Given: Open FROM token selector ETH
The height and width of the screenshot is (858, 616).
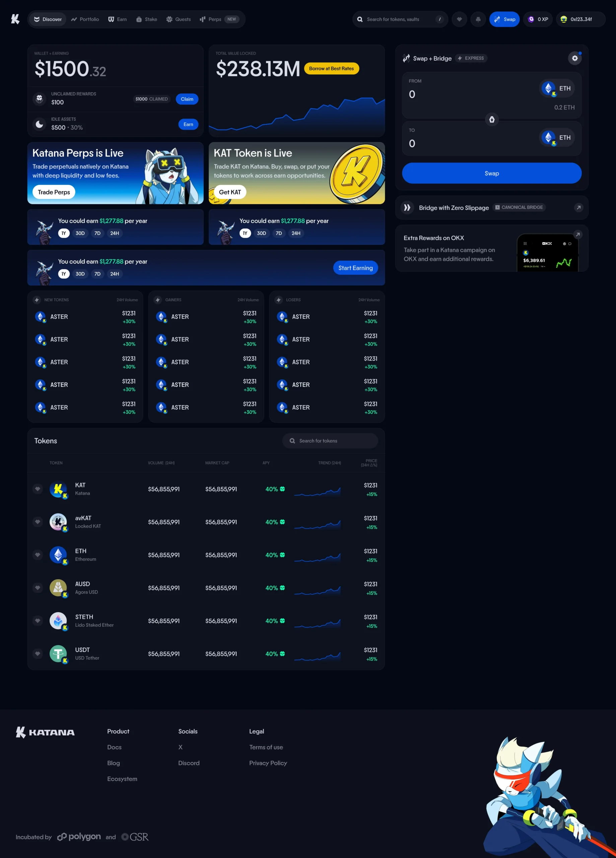Looking at the screenshot, I should point(557,88).
